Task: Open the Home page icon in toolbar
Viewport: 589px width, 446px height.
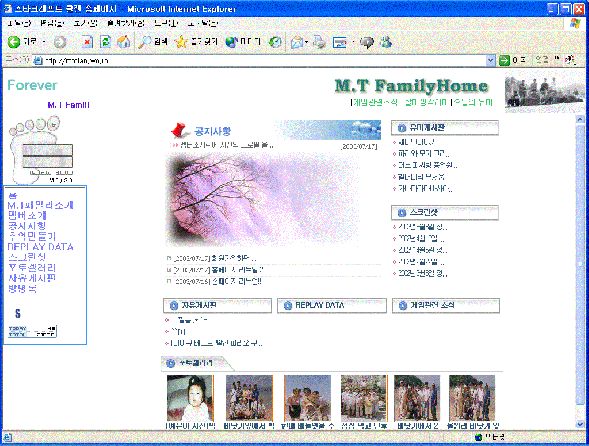Action: click(123, 42)
